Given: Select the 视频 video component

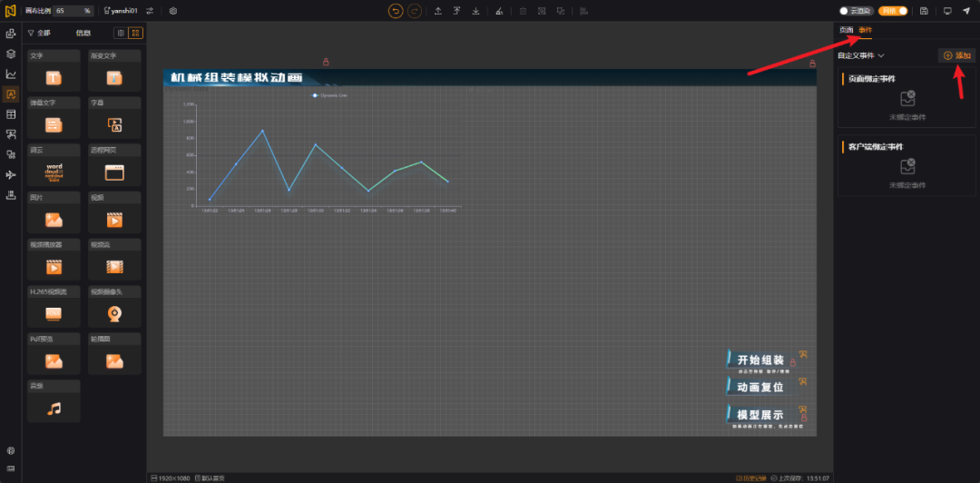Looking at the screenshot, I should [114, 212].
